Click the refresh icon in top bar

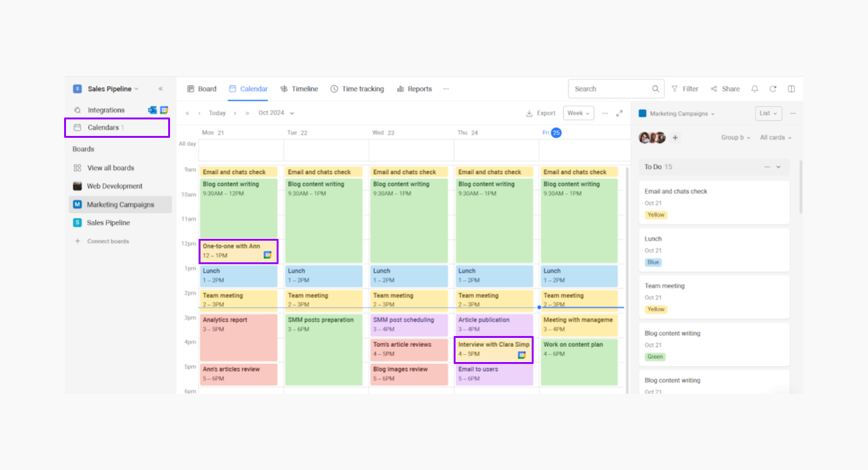(x=773, y=89)
